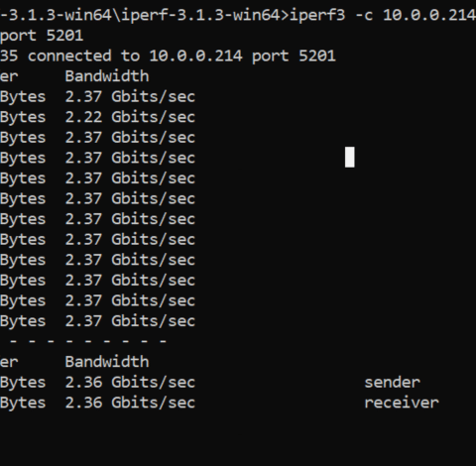Select the "receiver" label in summary
Image resolution: width=476 pixels, height=466 pixels.
coord(402,403)
